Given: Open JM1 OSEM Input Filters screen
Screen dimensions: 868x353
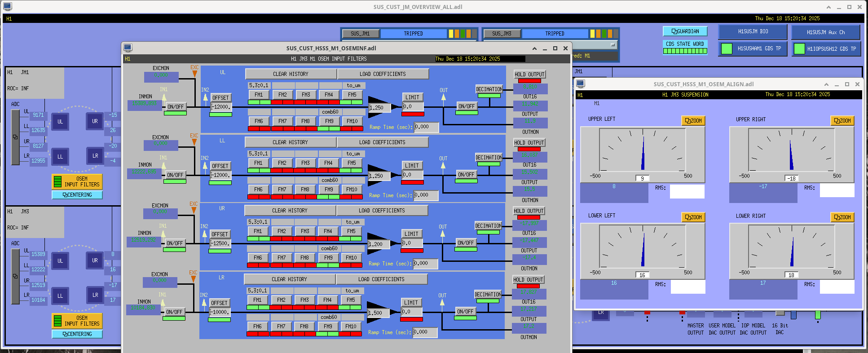Looking at the screenshot, I should [77, 181].
